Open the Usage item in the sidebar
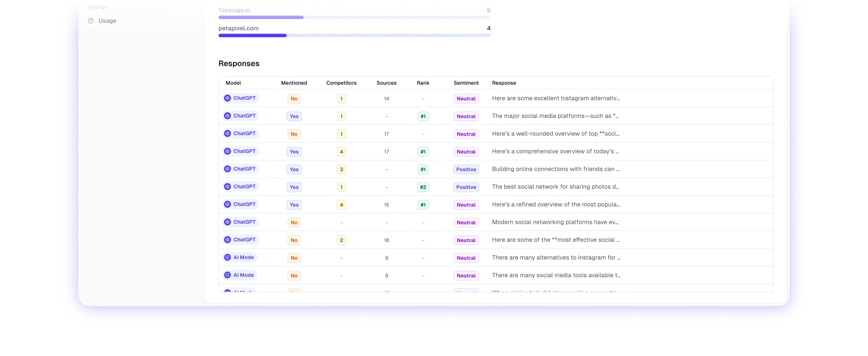This screenshot has height=356, width=868. (107, 21)
